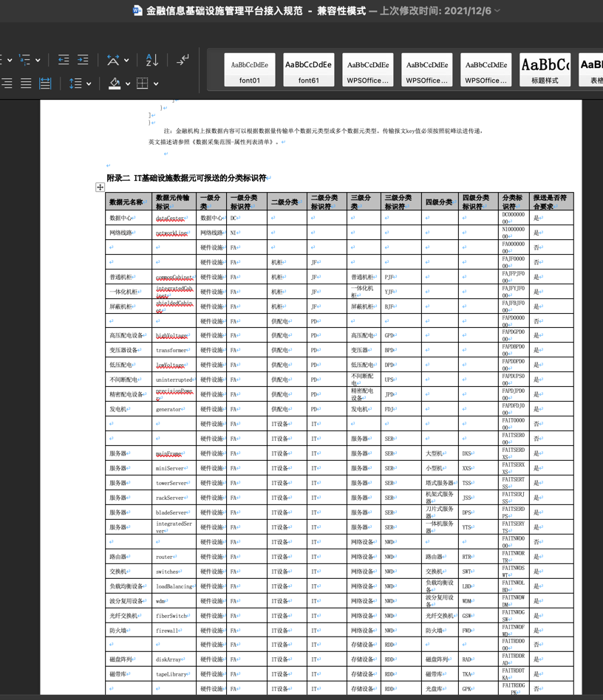Click the rackServer cell
Image resolution: width=603 pixels, height=700 pixels.
(x=174, y=498)
